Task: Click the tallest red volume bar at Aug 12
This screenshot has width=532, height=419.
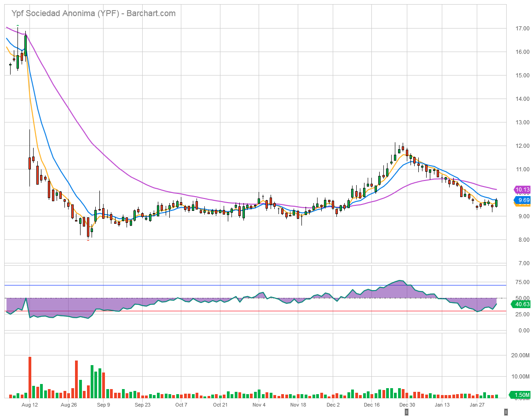Action: pos(30,377)
